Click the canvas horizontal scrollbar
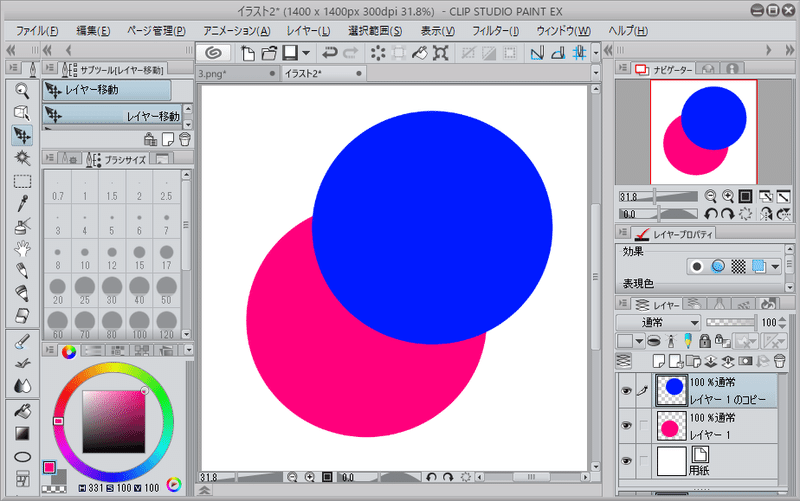Screen dimensions: 800x501 click(x=532, y=477)
